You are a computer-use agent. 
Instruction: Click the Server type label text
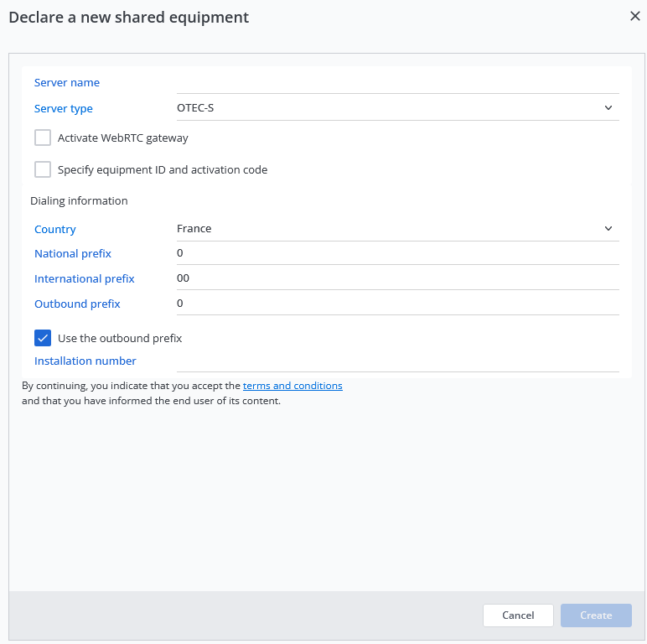64,108
